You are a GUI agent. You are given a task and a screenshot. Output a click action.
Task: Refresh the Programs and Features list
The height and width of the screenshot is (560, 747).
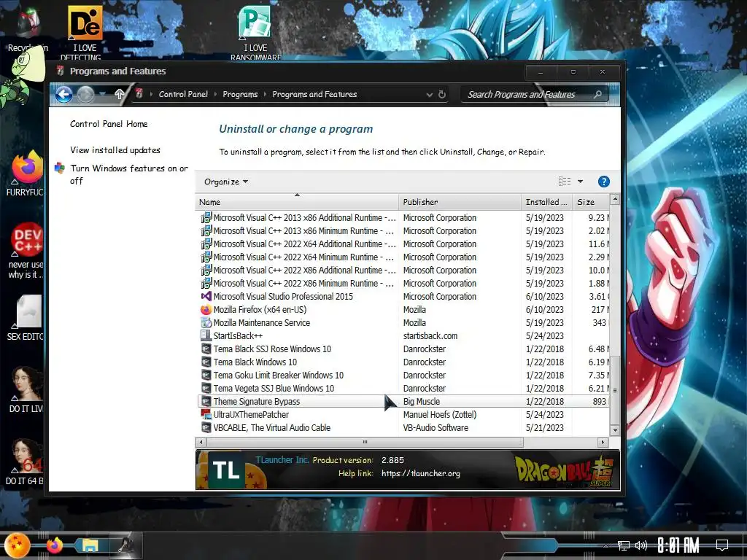click(442, 94)
